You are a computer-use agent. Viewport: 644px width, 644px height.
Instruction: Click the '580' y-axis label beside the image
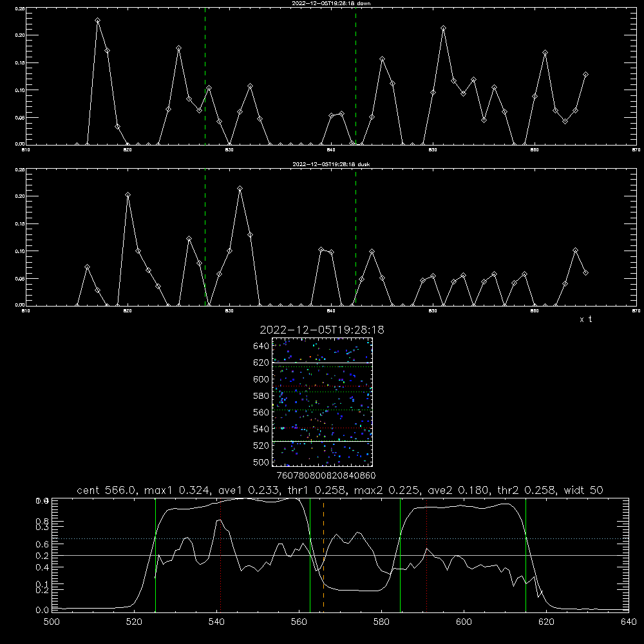[261, 396]
